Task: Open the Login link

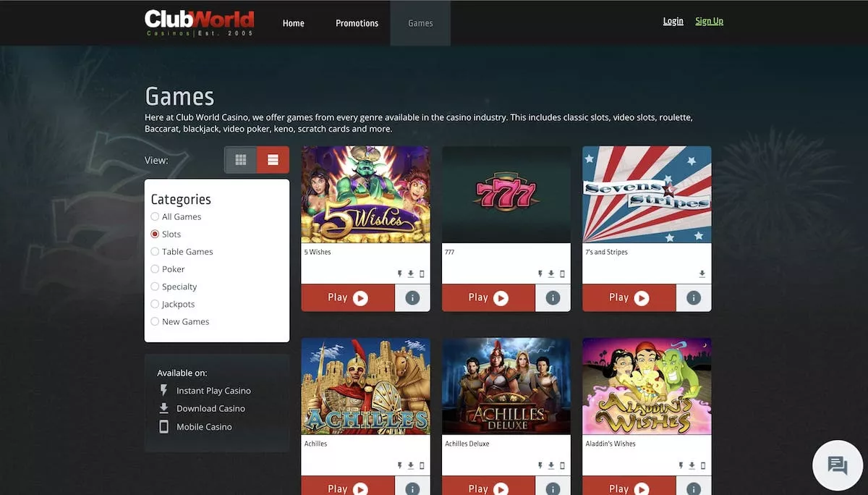Action: tap(673, 21)
